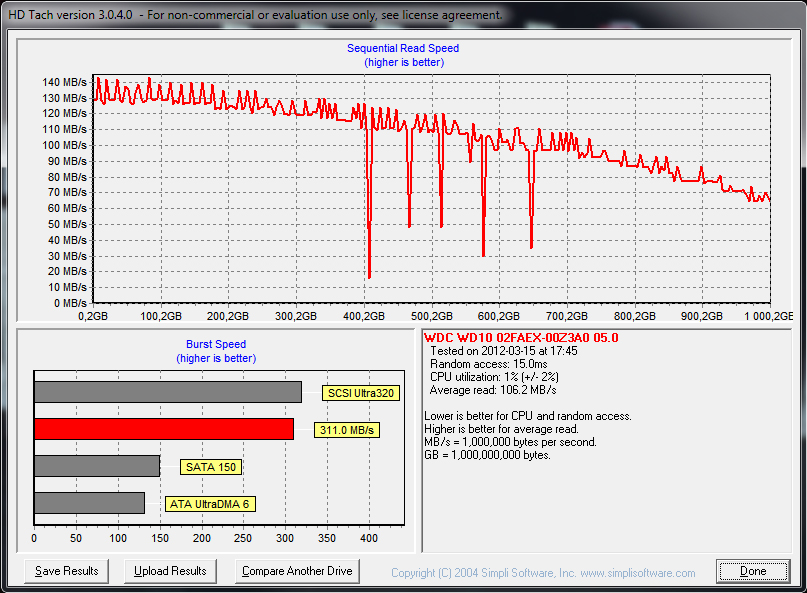This screenshot has height=593, width=807.
Task: Click the SCSI Ultra320 label
Action: (x=361, y=393)
